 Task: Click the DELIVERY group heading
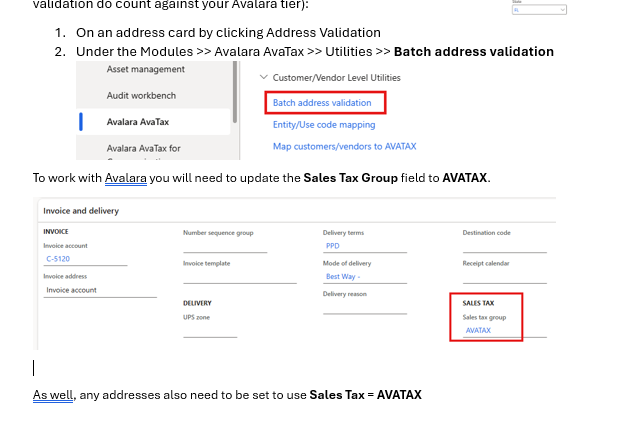[197, 303]
